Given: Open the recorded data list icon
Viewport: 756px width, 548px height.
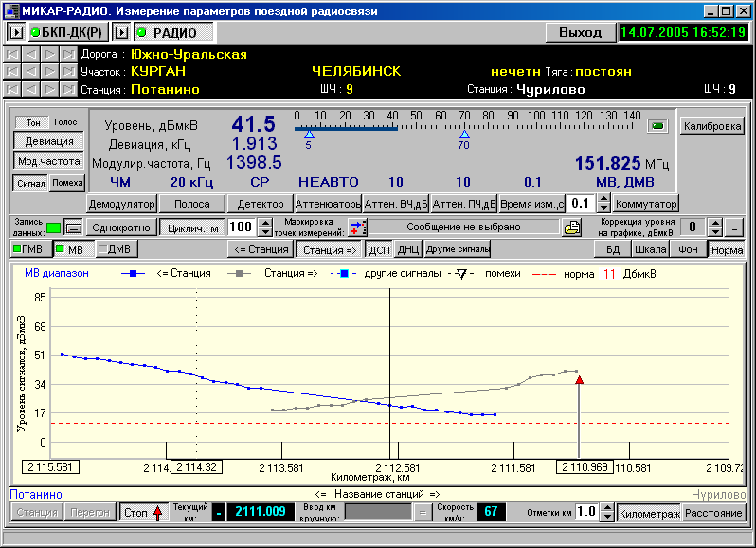Looking at the screenshot, I should tap(72, 228).
